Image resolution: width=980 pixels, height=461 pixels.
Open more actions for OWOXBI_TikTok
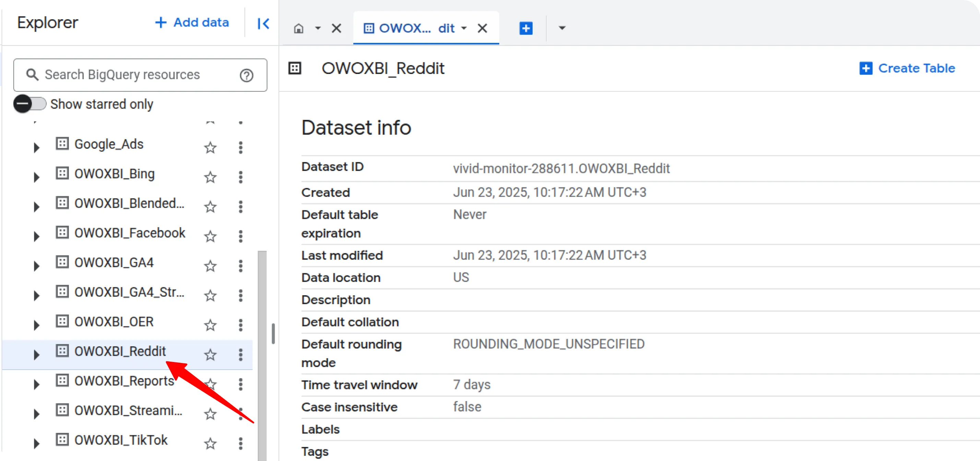(x=240, y=443)
